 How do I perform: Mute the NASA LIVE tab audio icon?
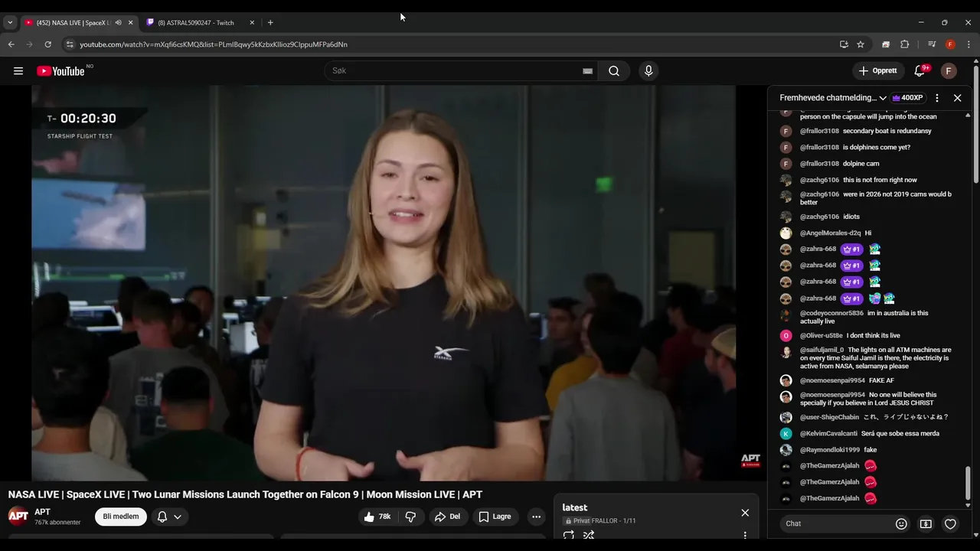(x=118, y=23)
